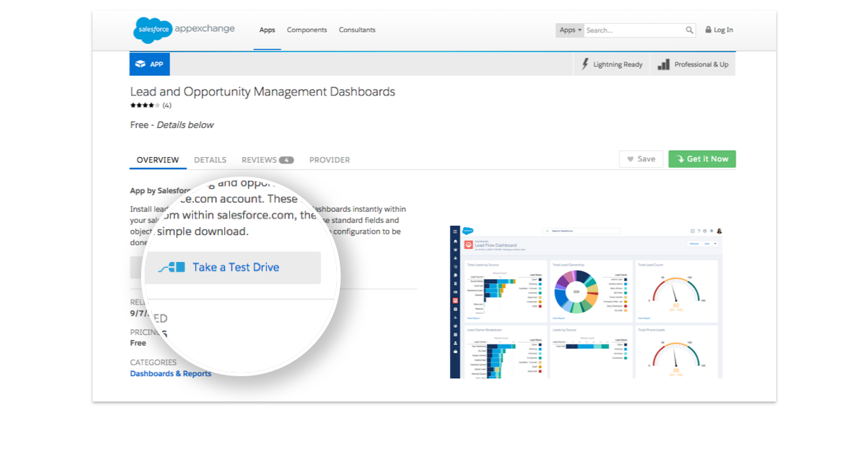Screen dimensions: 868x463
Task: Go to Consultants in the top navigation
Action: 357,30
